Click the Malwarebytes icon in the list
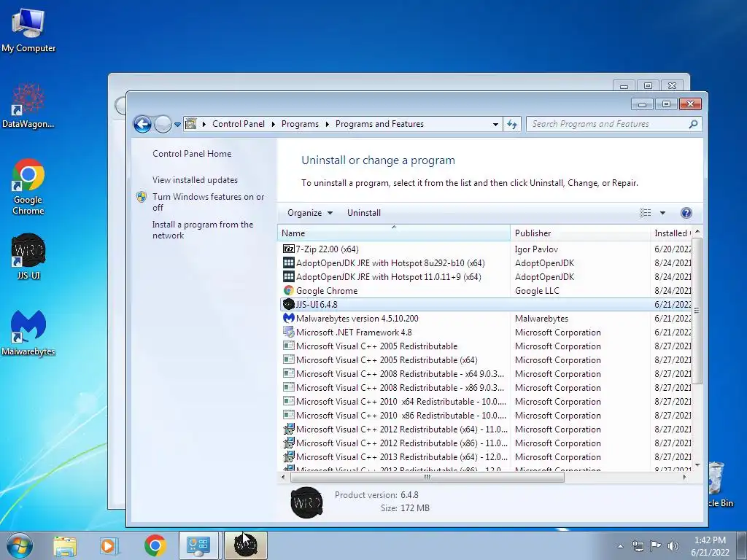This screenshot has width=747, height=560. pyautogui.click(x=289, y=318)
